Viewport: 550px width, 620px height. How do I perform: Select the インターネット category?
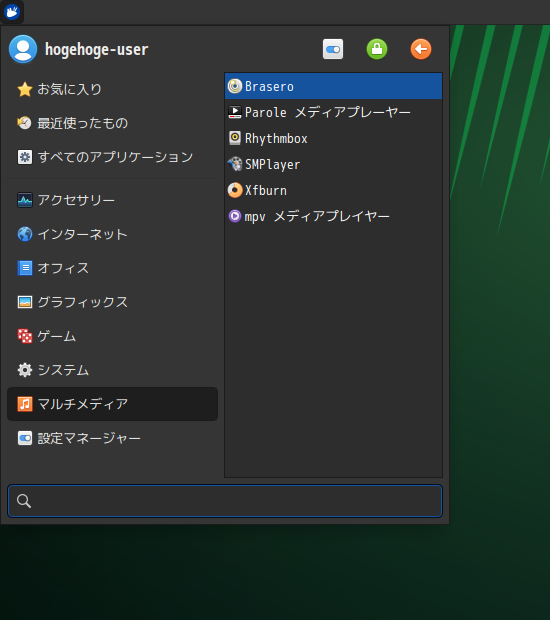[x=112, y=234]
